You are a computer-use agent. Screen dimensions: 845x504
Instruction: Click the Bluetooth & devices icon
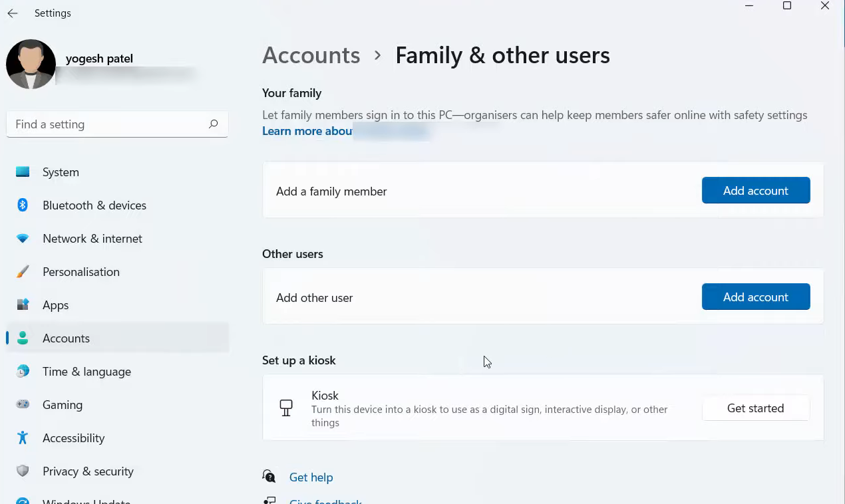(x=23, y=205)
